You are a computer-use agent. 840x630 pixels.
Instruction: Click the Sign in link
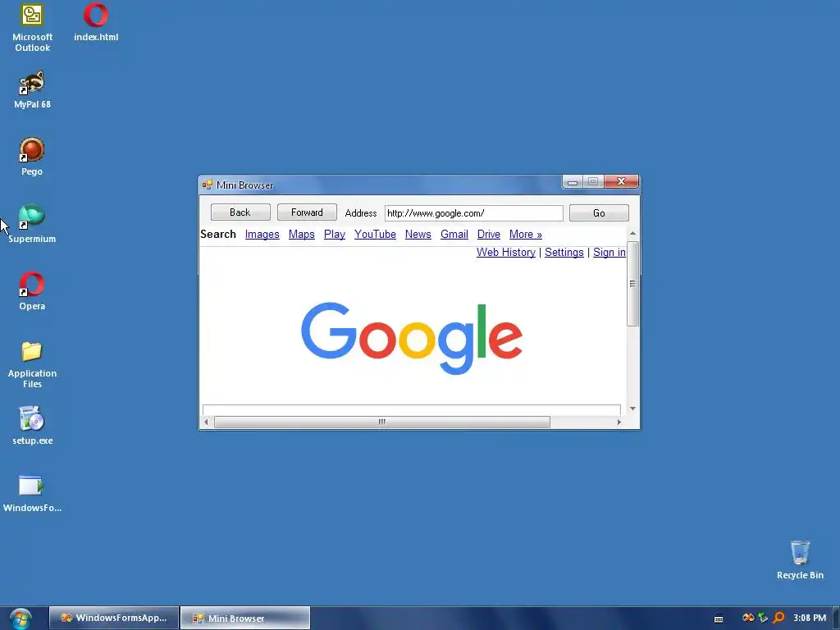click(x=609, y=253)
